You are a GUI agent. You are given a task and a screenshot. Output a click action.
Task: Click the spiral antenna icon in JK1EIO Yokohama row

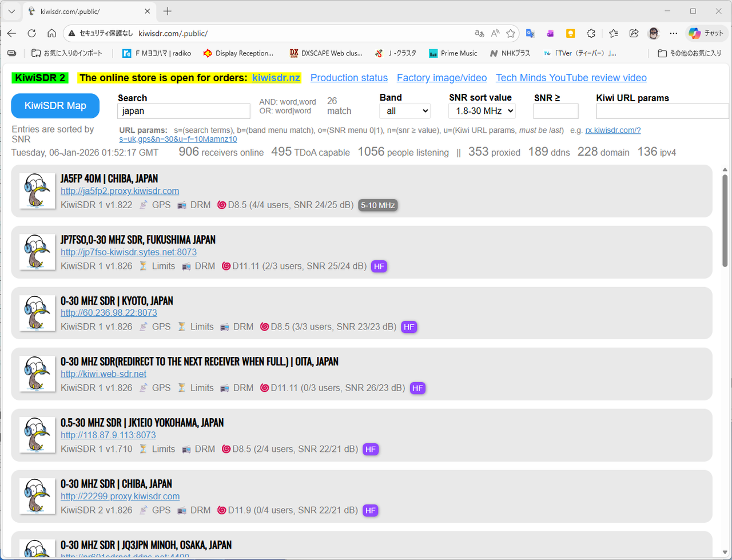pyautogui.click(x=226, y=449)
